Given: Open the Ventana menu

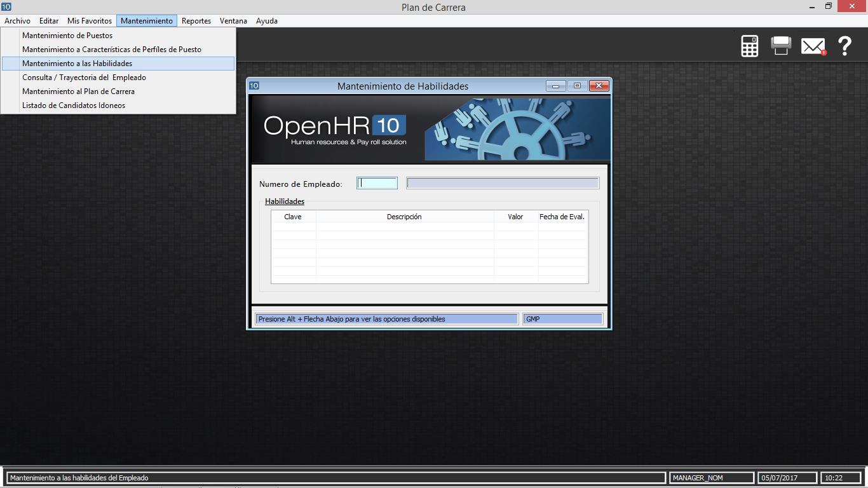Looking at the screenshot, I should pyautogui.click(x=233, y=21).
